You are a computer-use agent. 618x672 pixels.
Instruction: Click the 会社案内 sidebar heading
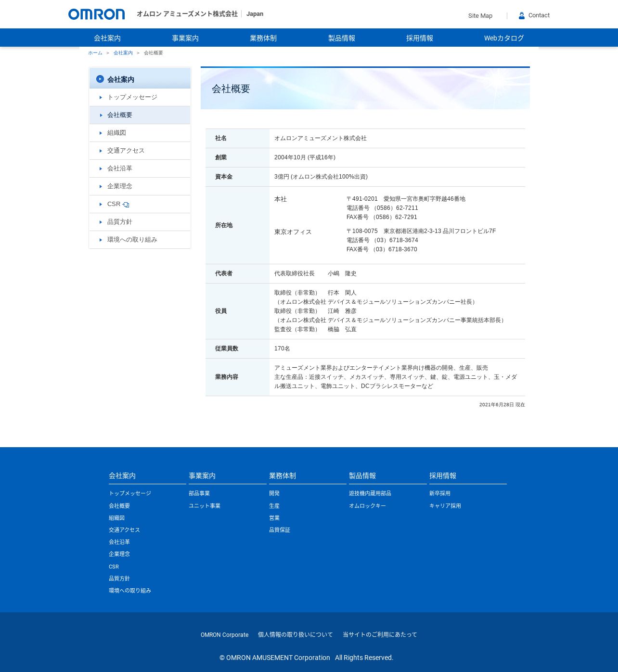(x=140, y=78)
